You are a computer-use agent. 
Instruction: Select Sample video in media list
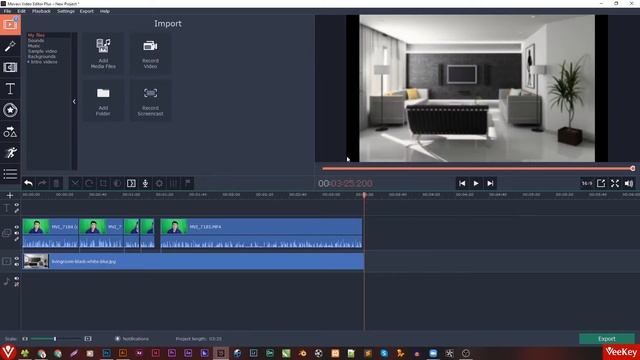point(42,51)
